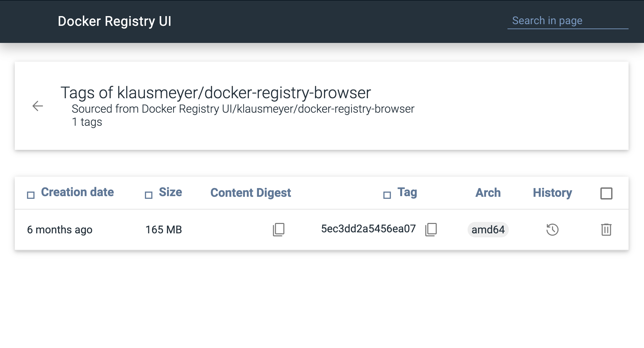This screenshot has height=348, width=644.
Task: Tick the select-all checkbox in table header
Action: point(606,193)
